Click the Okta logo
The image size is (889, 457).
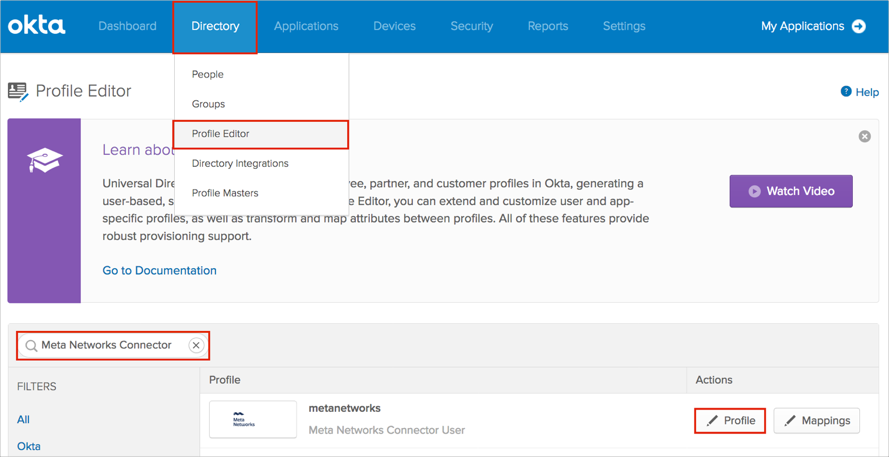click(x=36, y=26)
